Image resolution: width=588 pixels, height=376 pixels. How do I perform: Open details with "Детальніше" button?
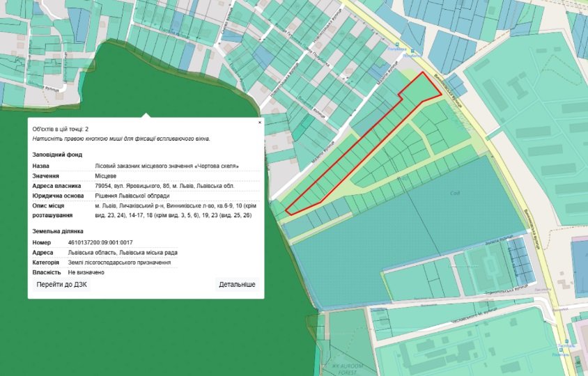[237, 285]
